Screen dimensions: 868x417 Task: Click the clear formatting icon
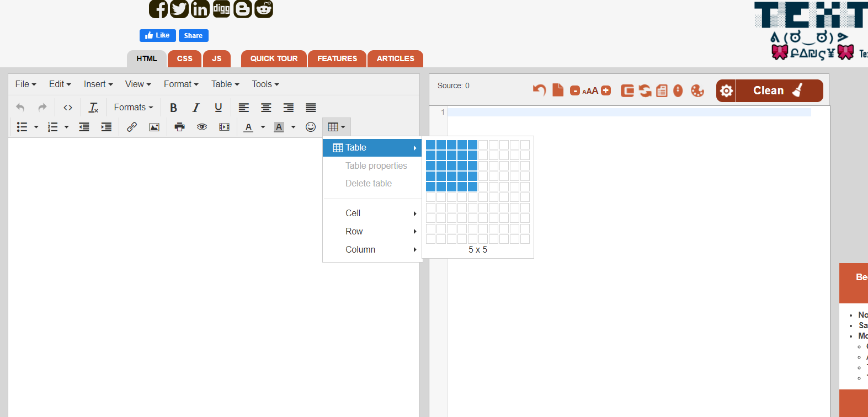click(93, 108)
